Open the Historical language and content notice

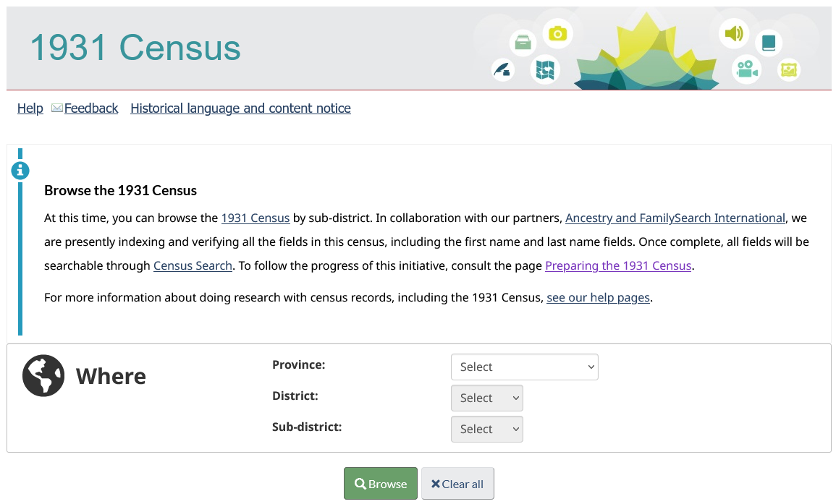pyautogui.click(x=240, y=108)
